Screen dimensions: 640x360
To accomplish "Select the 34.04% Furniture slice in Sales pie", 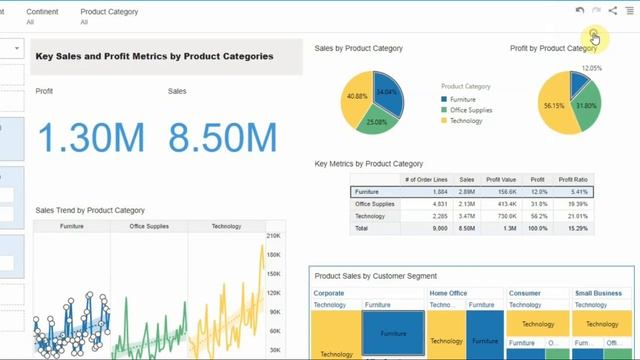I will tap(388, 94).
